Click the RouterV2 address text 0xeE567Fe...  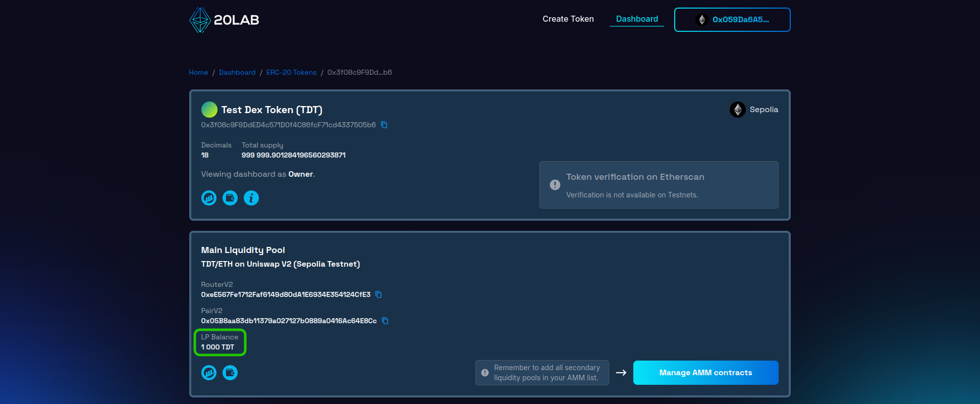pos(286,294)
